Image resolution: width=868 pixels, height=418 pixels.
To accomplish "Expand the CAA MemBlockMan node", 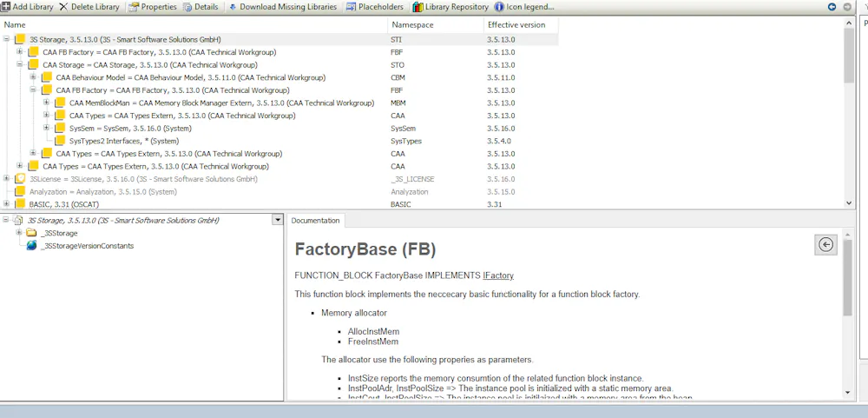I will point(47,103).
